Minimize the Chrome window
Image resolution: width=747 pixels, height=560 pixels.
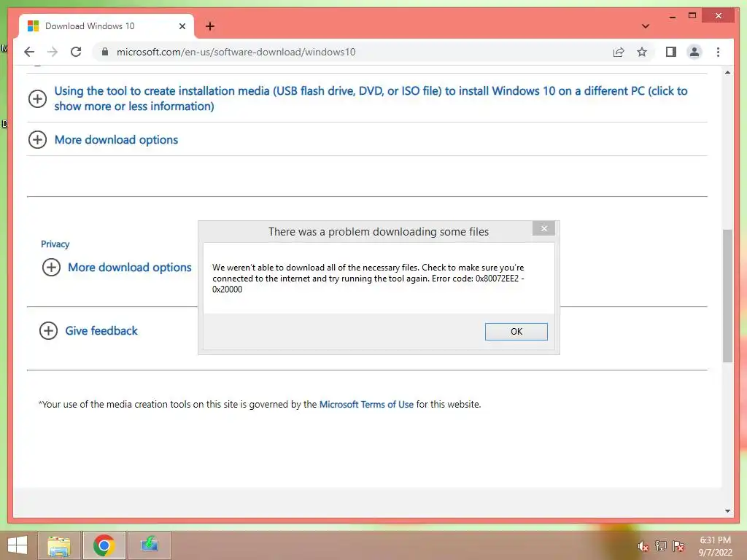[672, 16]
